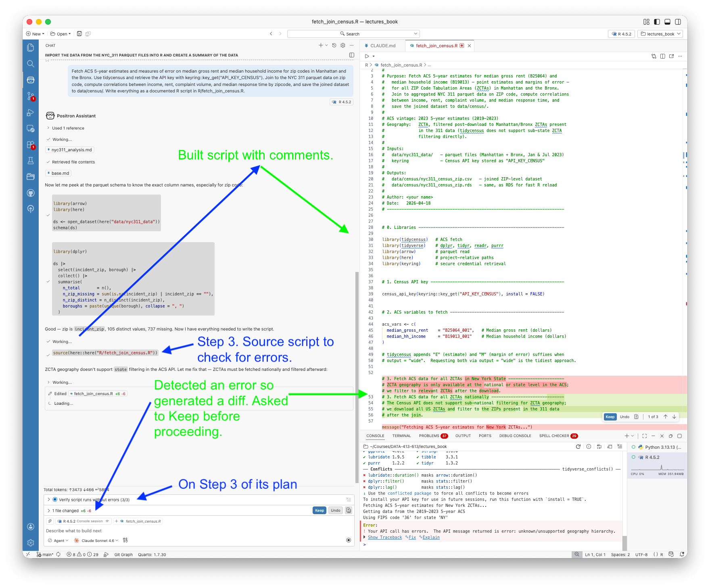Select the Search icon in the activity bar
This screenshot has height=588, width=710.
tap(31, 63)
